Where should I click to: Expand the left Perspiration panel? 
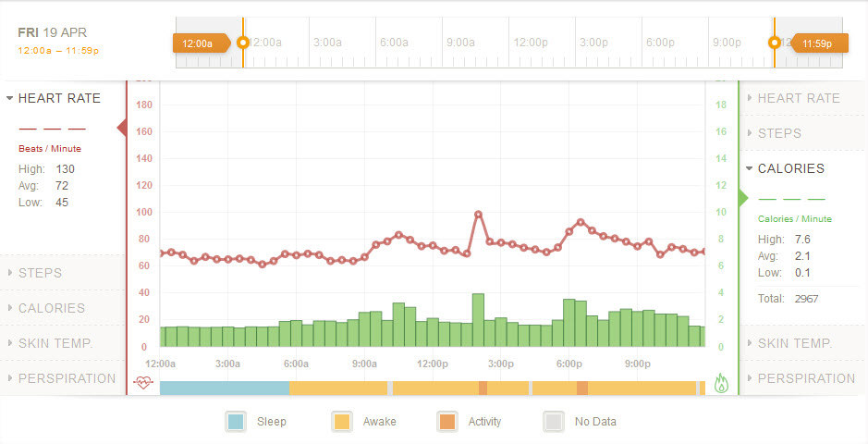tap(67, 378)
